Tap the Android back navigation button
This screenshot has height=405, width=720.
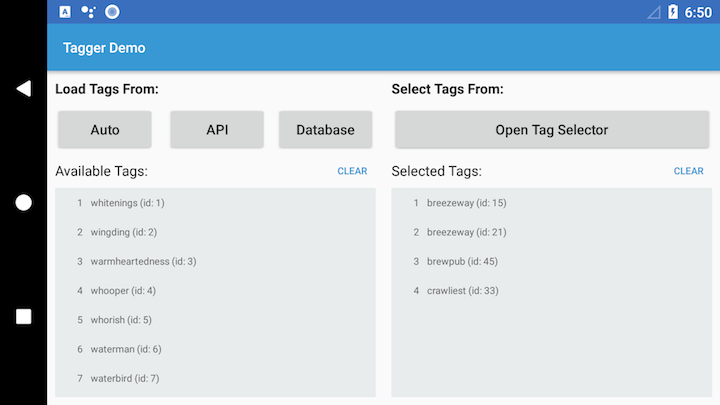24,89
